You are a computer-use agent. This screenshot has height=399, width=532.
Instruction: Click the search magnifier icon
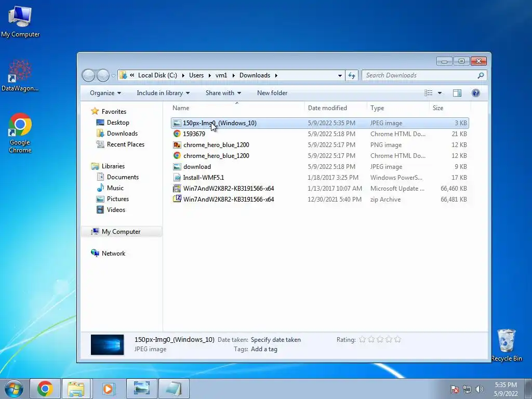coord(481,75)
